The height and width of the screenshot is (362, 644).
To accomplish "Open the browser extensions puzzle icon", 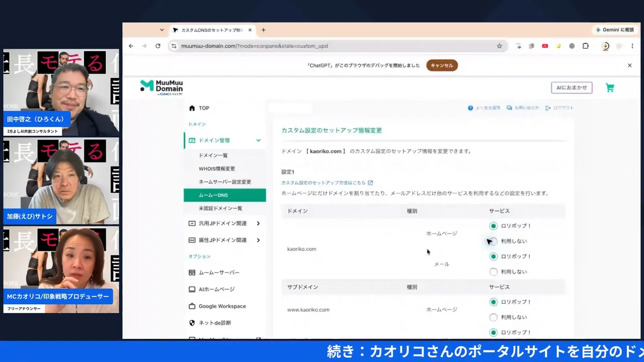I will 586,46.
